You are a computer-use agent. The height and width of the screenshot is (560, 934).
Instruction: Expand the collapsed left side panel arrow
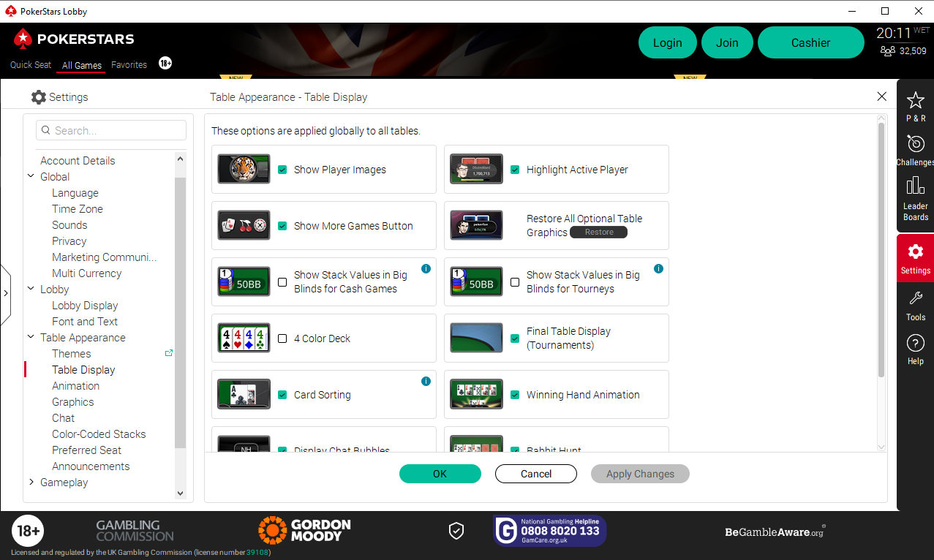[x=6, y=294]
